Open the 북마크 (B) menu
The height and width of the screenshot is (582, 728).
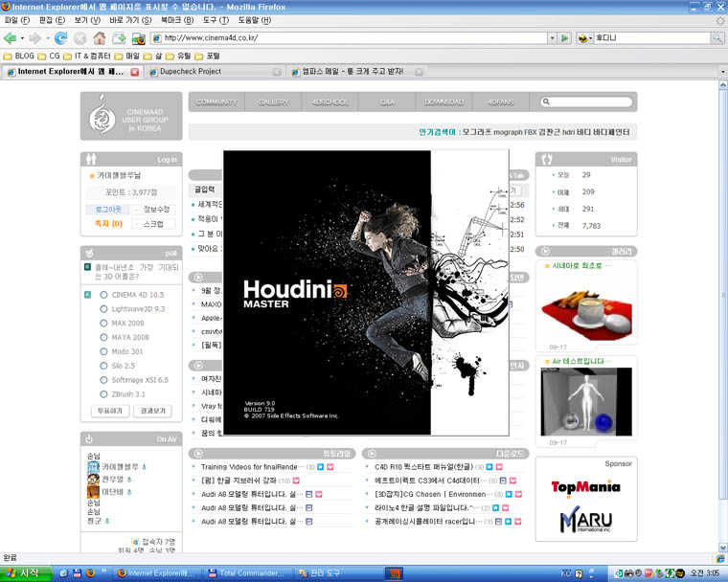click(177, 20)
